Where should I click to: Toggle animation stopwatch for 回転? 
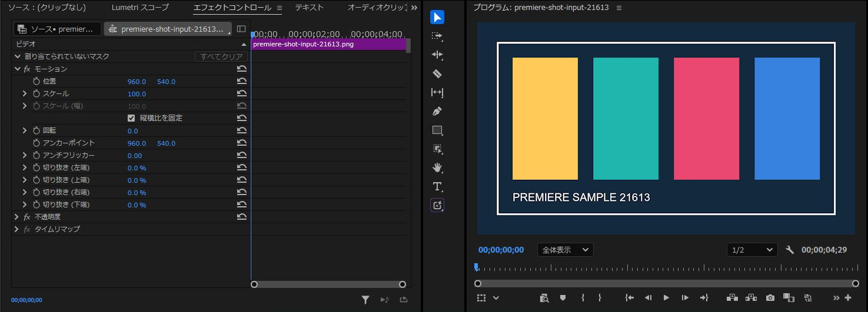36,131
